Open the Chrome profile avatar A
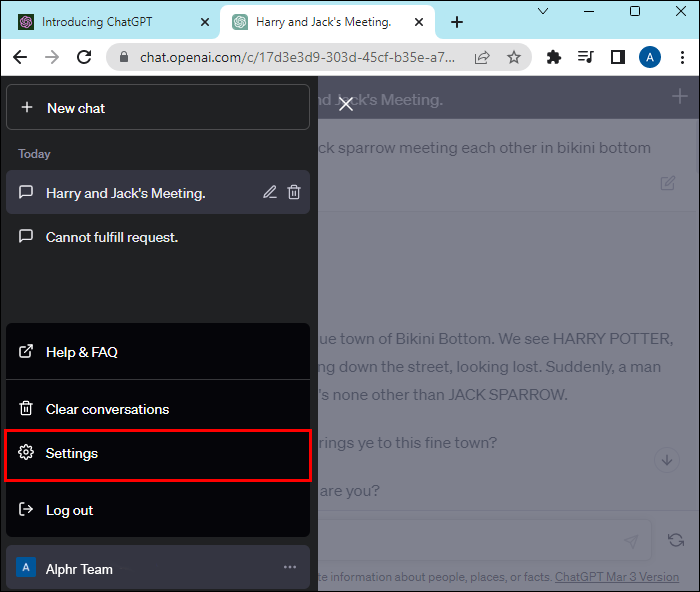700x592 pixels. [x=650, y=57]
